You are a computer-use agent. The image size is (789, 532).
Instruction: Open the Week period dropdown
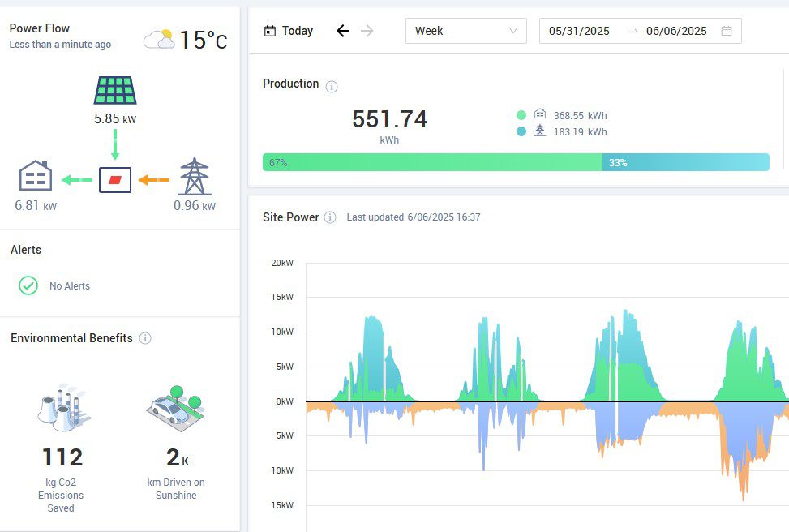tap(465, 31)
